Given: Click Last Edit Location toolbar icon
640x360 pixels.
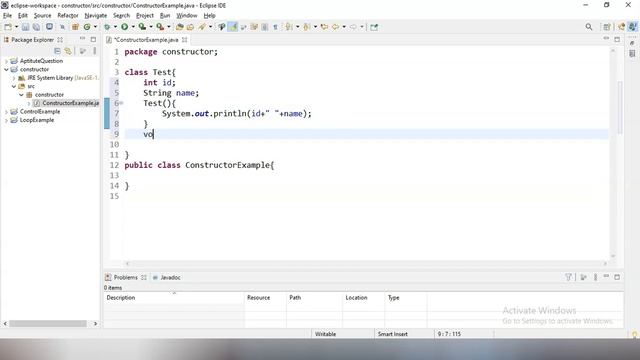Looking at the screenshot, I should coord(324,27).
